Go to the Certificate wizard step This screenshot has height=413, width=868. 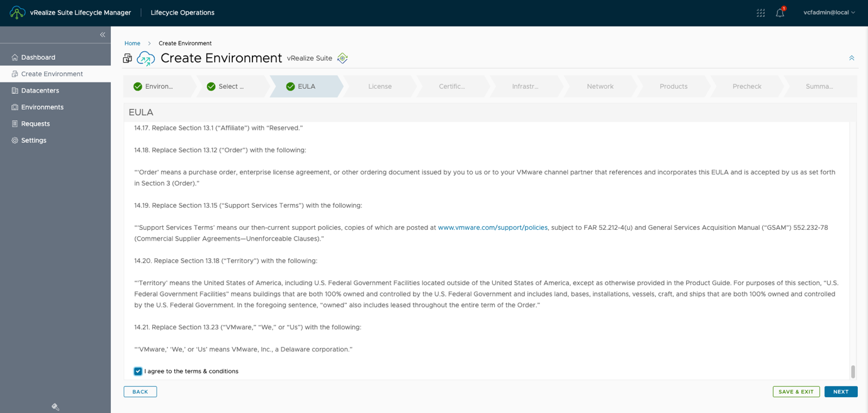pyautogui.click(x=452, y=86)
